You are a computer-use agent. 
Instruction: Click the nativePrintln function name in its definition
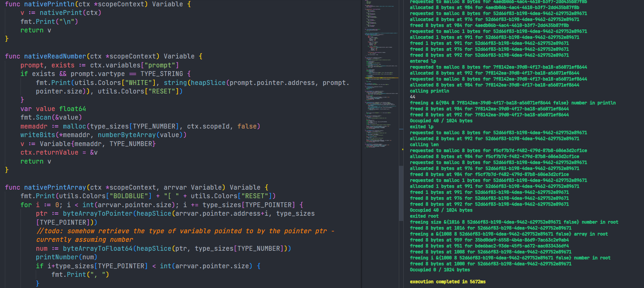[x=50, y=4]
